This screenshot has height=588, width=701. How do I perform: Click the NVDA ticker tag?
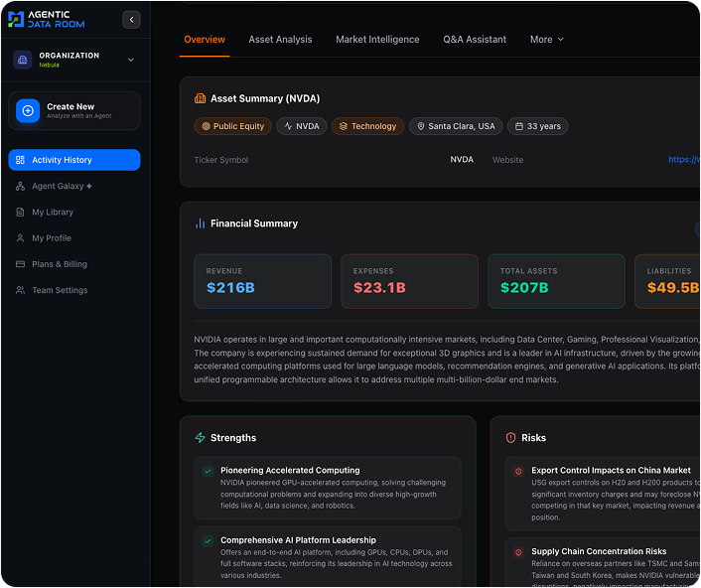point(302,126)
